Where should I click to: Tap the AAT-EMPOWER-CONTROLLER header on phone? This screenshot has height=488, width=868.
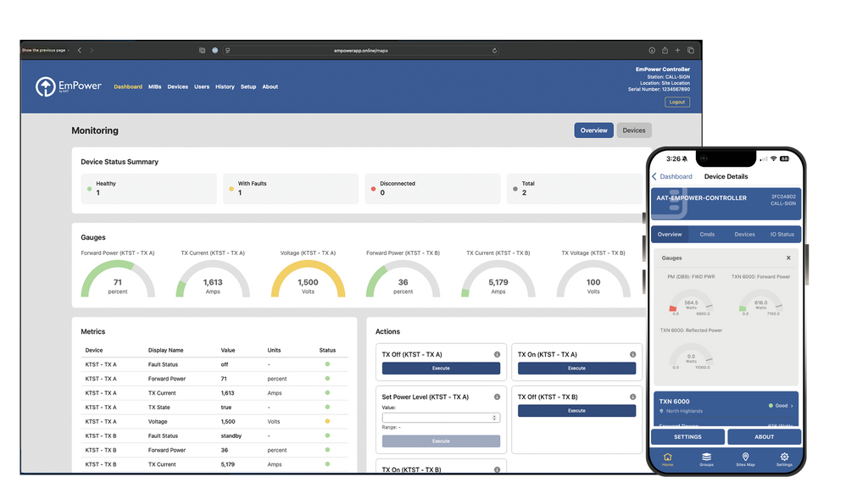coord(726,203)
